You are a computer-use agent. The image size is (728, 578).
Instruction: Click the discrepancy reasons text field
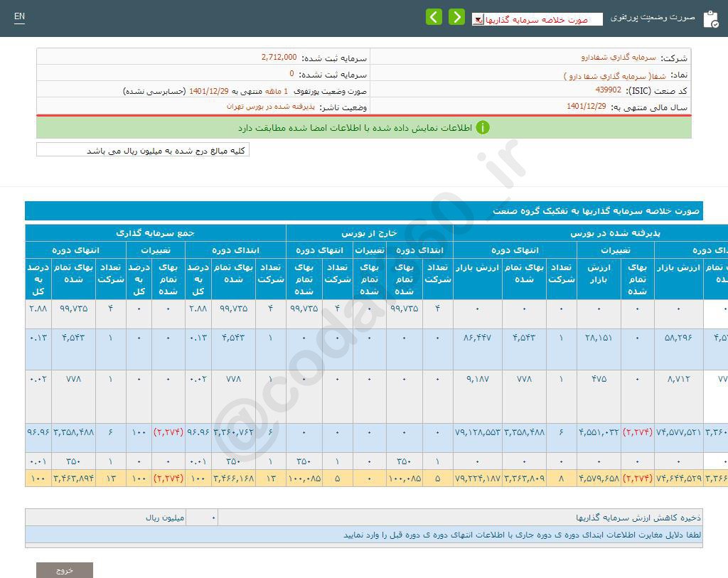click(x=363, y=535)
